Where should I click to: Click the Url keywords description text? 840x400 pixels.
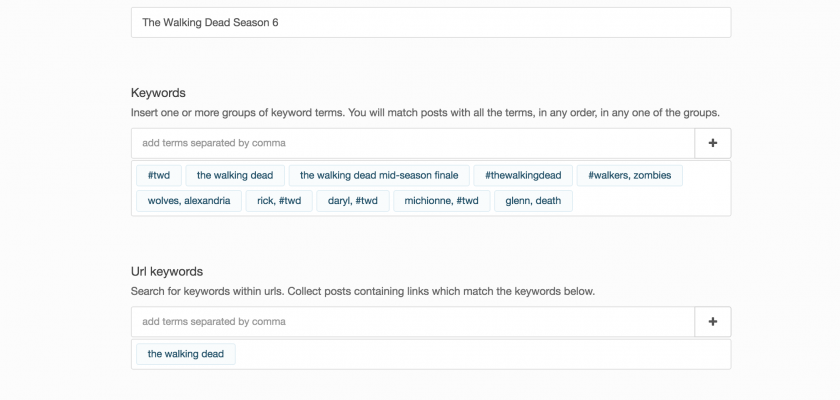click(362, 291)
